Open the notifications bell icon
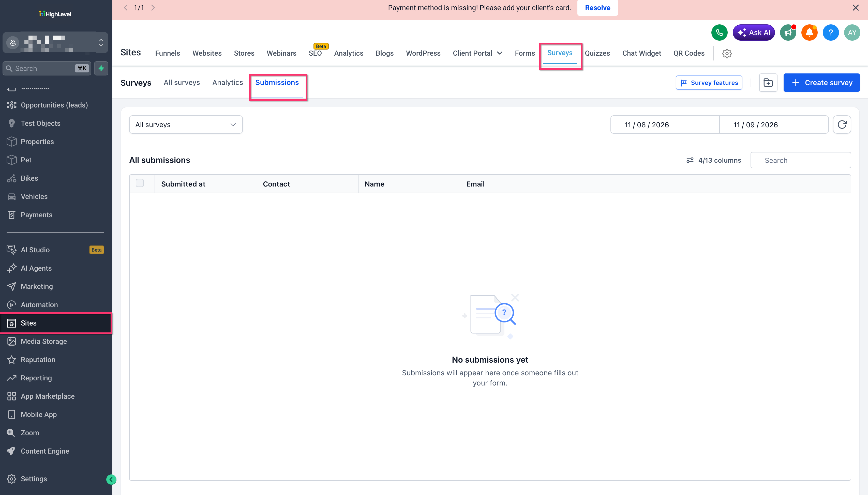Screen dimensions: 868x495 [x=809, y=33]
